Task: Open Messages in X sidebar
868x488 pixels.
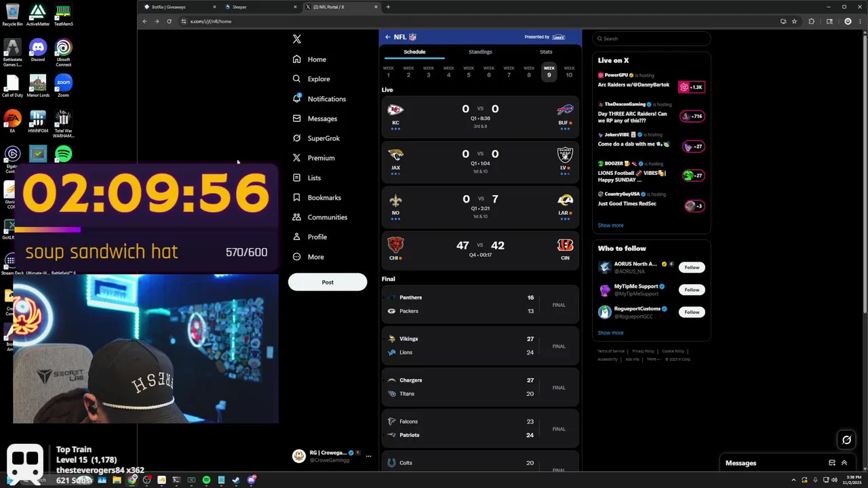Action: tap(315, 119)
